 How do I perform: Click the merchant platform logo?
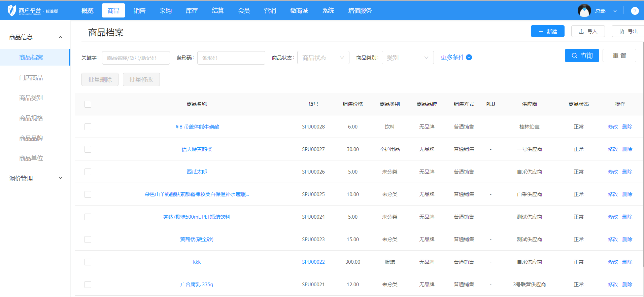coord(12,11)
